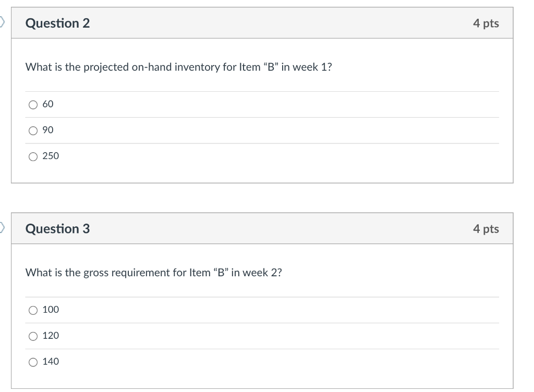Select the radio button for answer 90
This screenshot has height=392, width=534.
(33, 130)
